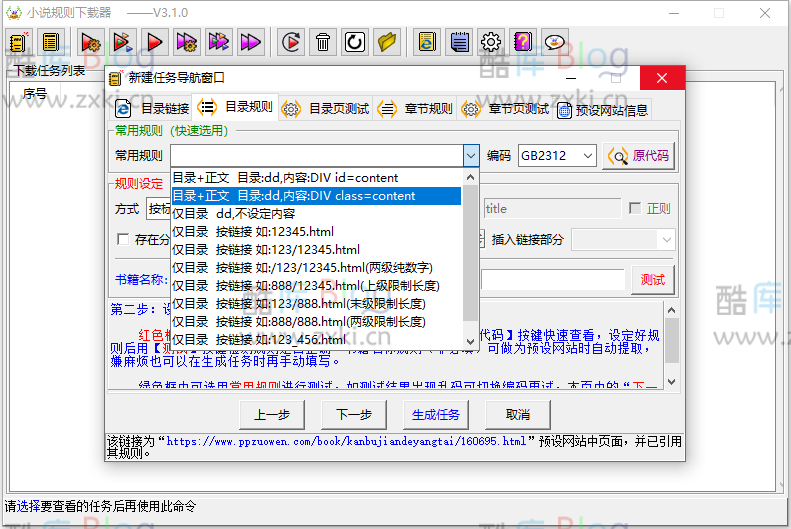Select the 目录规则 tab
Screen dimensions: 791x529
click(x=236, y=107)
